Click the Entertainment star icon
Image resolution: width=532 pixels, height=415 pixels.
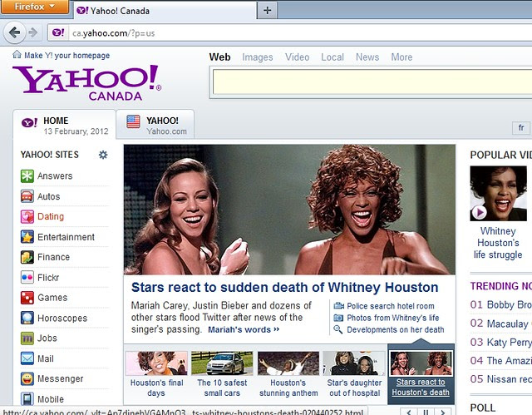coord(27,237)
